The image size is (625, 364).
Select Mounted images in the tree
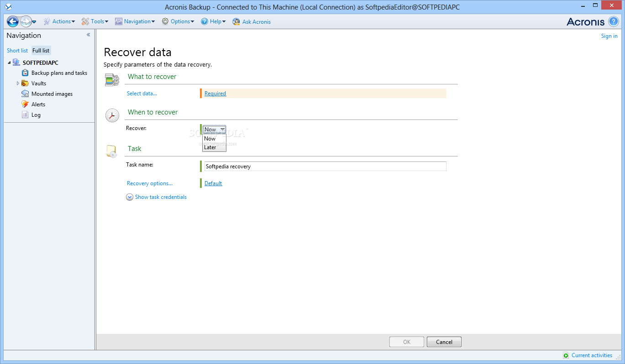click(x=52, y=94)
